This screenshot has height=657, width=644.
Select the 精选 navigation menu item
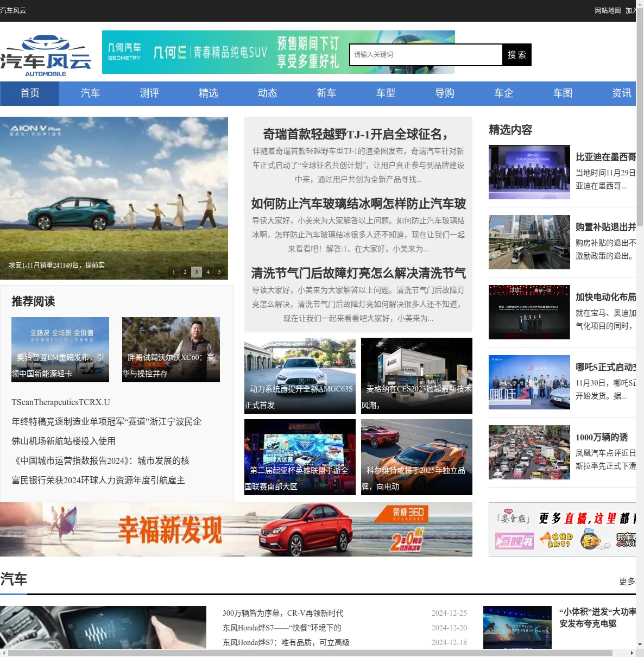(209, 93)
